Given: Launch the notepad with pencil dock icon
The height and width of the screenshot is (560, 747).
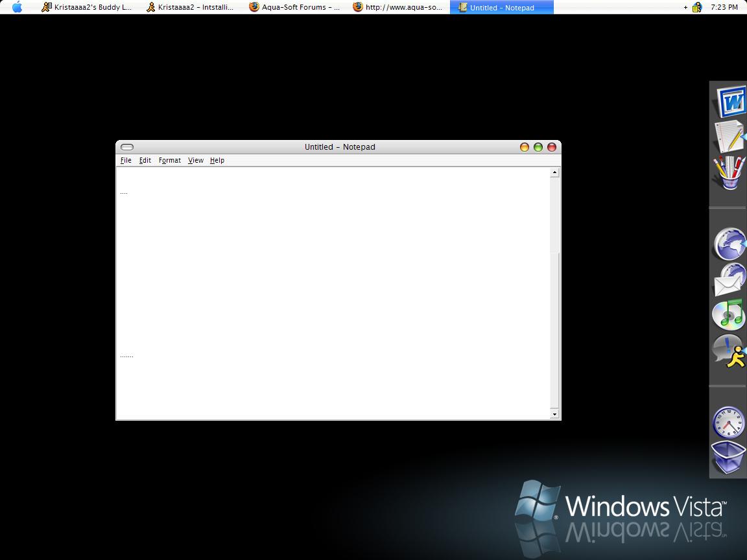Looking at the screenshot, I should pyautogui.click(x=729, y=136).
